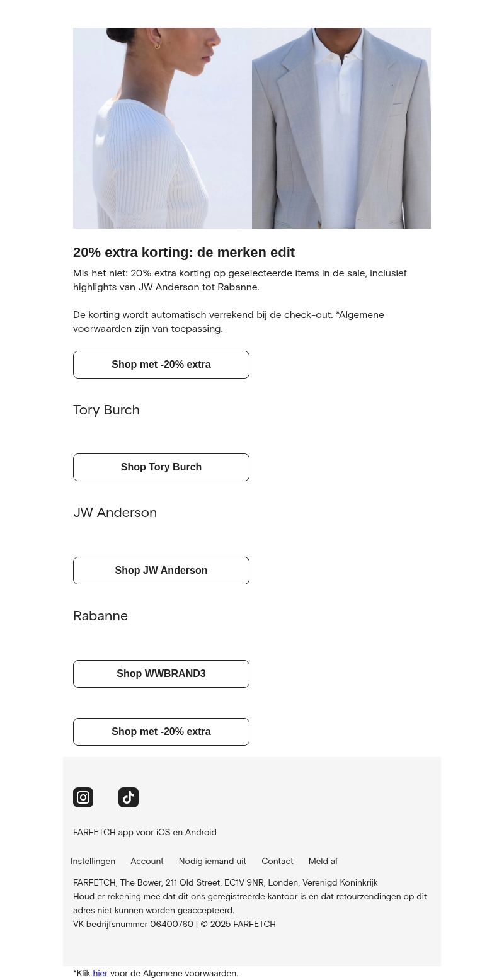Open the Account footer link
The height and width of the screenshot is (980, 504).
(147, 862)
